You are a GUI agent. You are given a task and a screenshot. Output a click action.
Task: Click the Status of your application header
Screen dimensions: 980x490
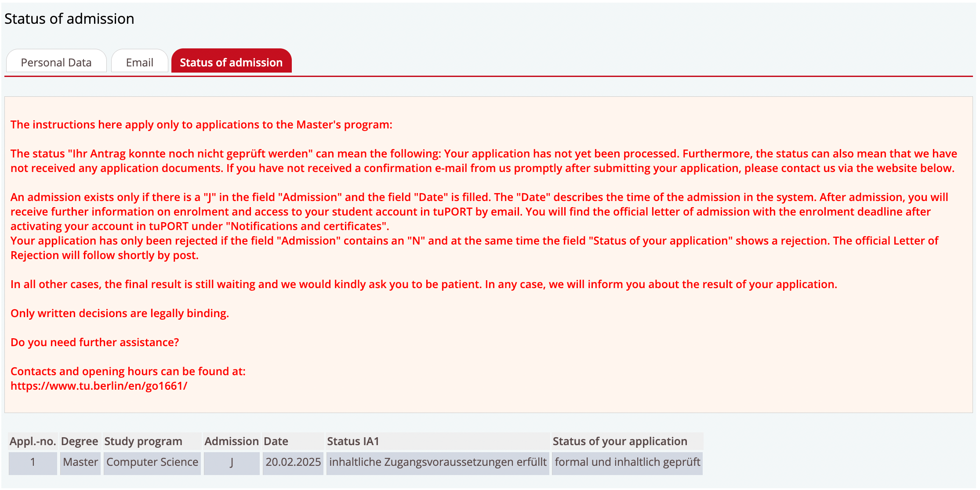tap(627, 441)
